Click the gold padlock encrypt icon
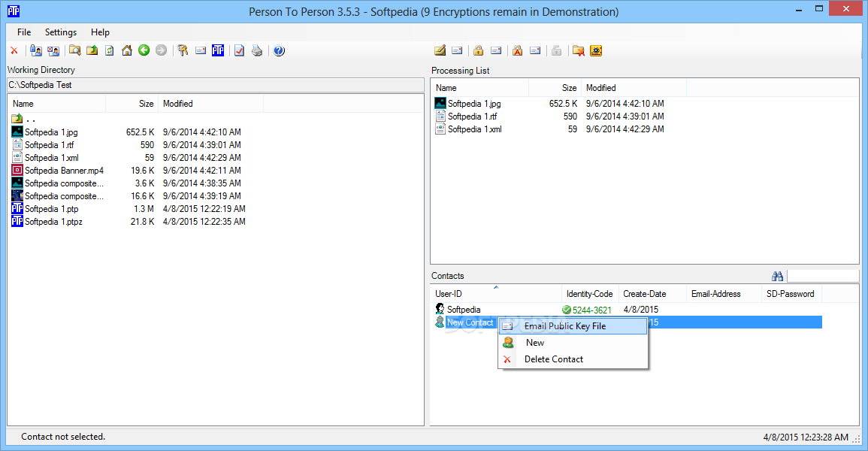868x451 pixels. 478,50
